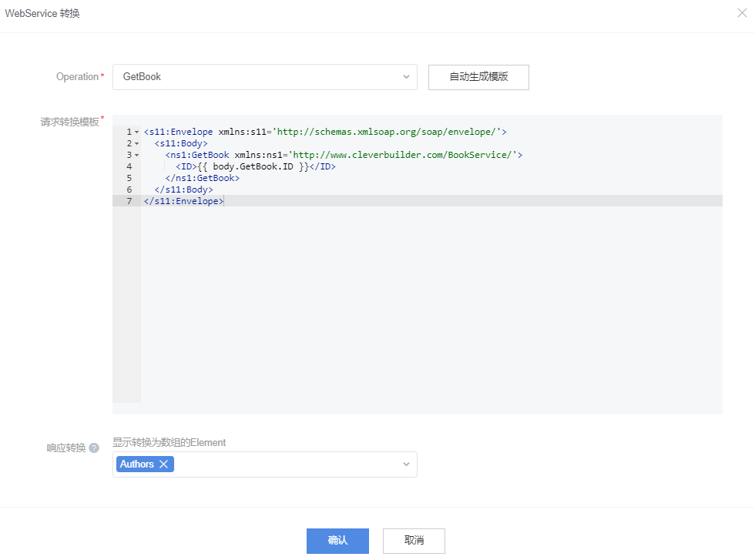The image size is (755, 560).
Task: Click empty editor area below the code
Action: (431, 308)
